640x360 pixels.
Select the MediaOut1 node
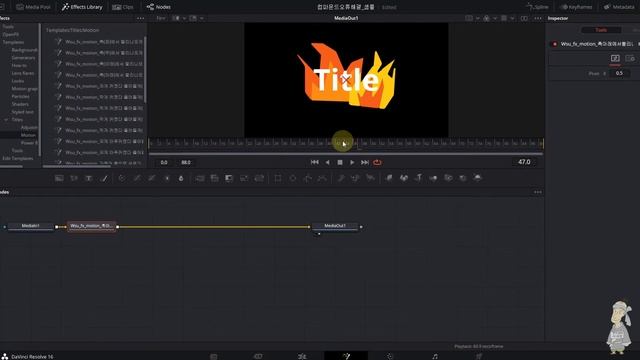point(335,226)
